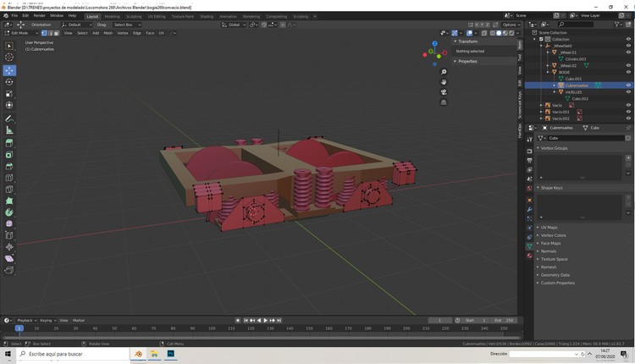The image size is (635, 364).
Task: Click the Marker menu in timeline
Action: [79, 320]
